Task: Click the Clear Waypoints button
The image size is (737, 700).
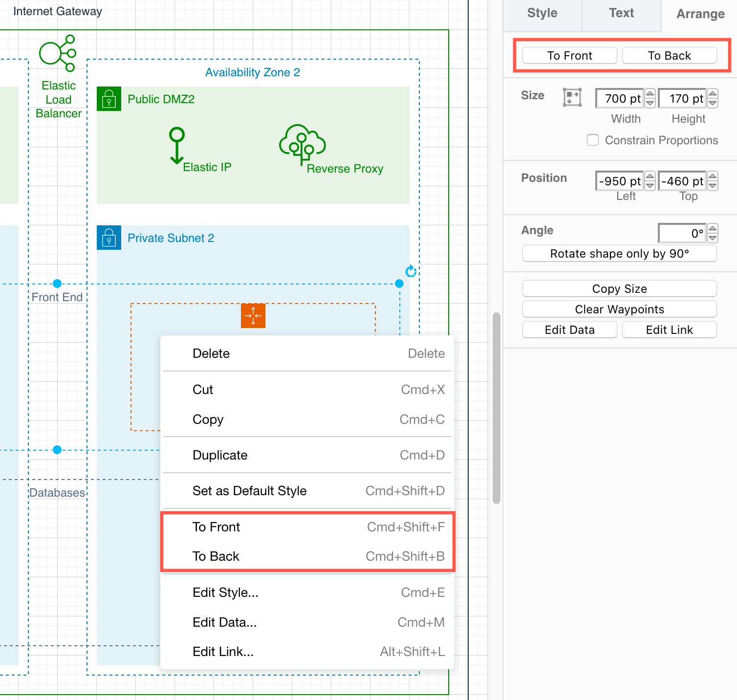Action: pyautogui.click(x=619, y=309)
